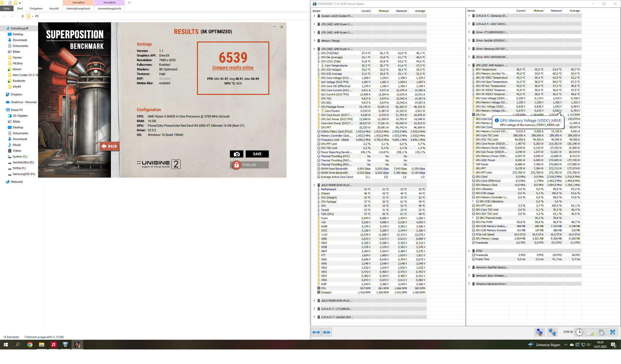This screenshot has height=364, width=621.
Task: Take screenshot with Superposition camera button
Action: (x=237, y=154)
